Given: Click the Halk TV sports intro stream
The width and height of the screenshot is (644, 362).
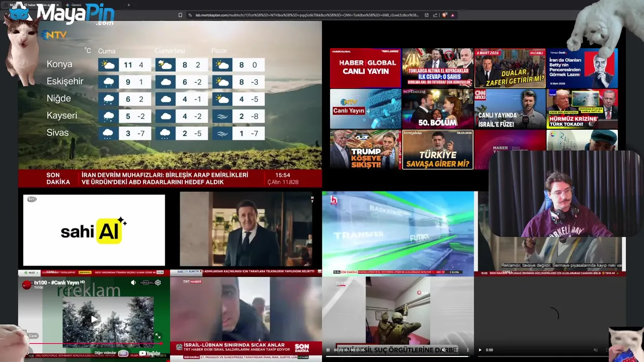Looking at the screenshot, I should click(x=398, y=234).
